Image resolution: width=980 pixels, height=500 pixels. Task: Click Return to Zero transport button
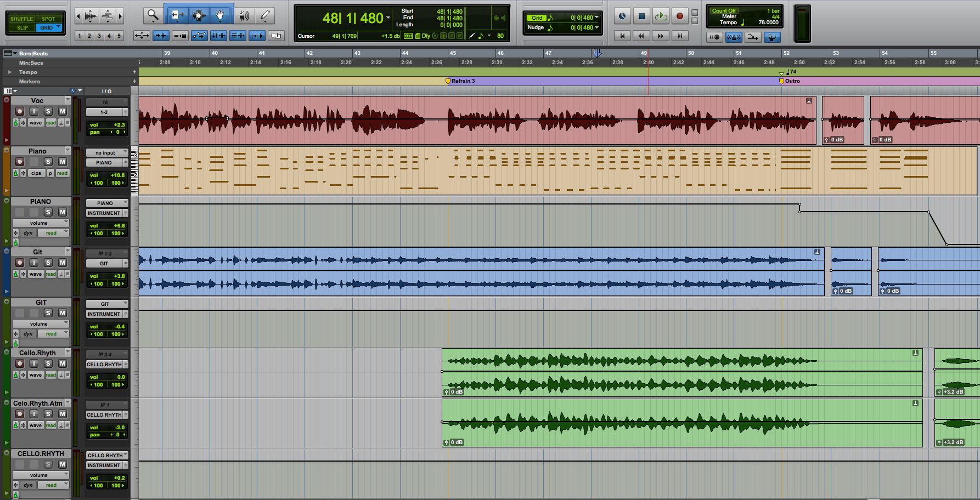[622, 36]
